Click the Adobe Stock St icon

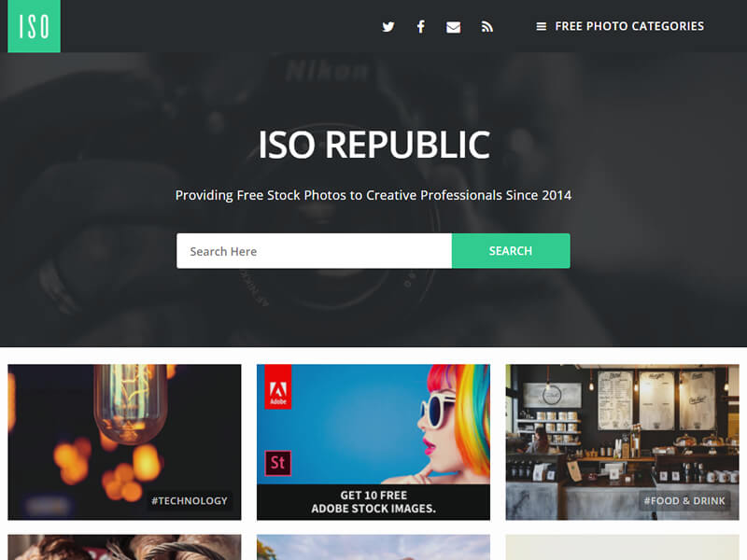point(277,463)
